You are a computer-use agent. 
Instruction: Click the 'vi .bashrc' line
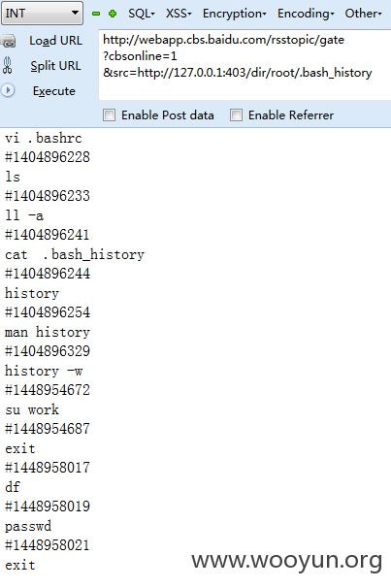43,139
